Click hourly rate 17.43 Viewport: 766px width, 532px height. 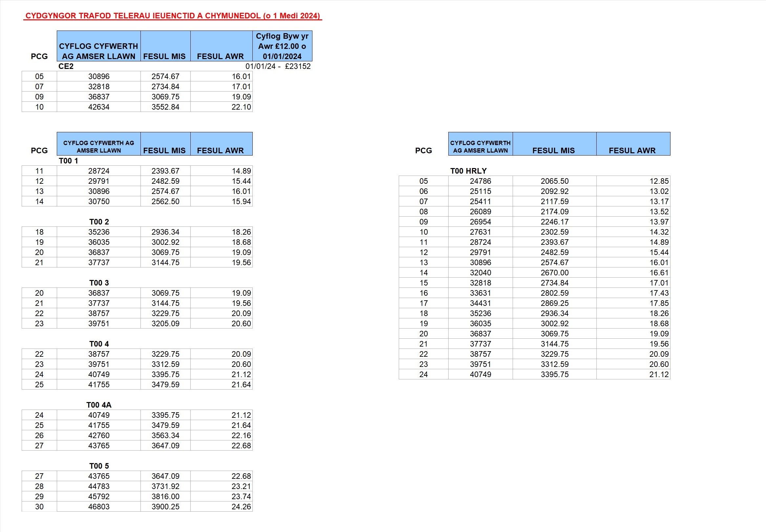click(x=659, y=293)
